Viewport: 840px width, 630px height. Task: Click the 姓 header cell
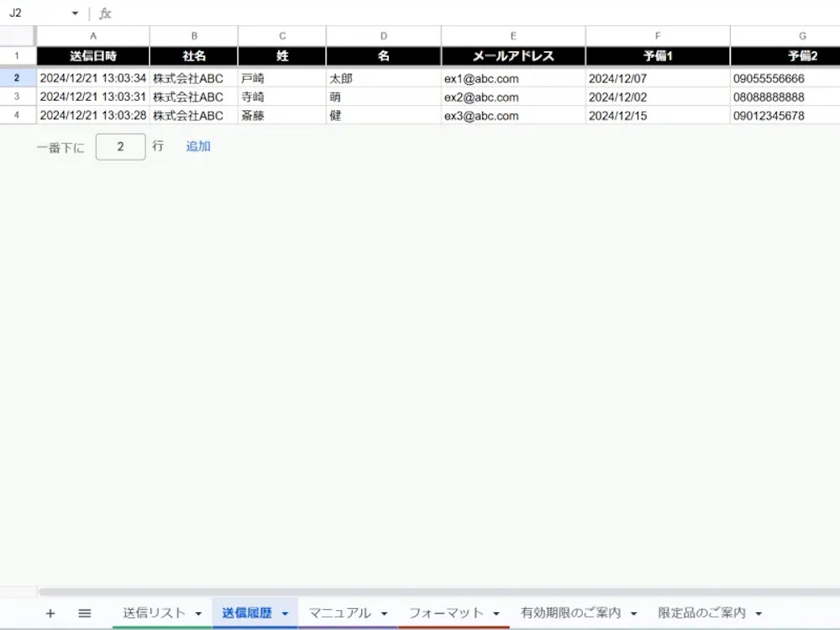tap(282, 55)
